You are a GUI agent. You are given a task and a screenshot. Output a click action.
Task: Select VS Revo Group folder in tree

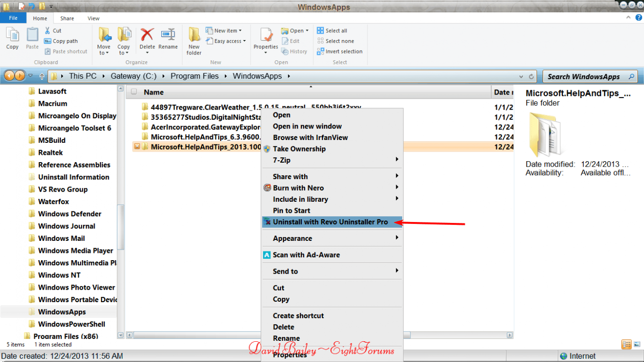[63, 189]
